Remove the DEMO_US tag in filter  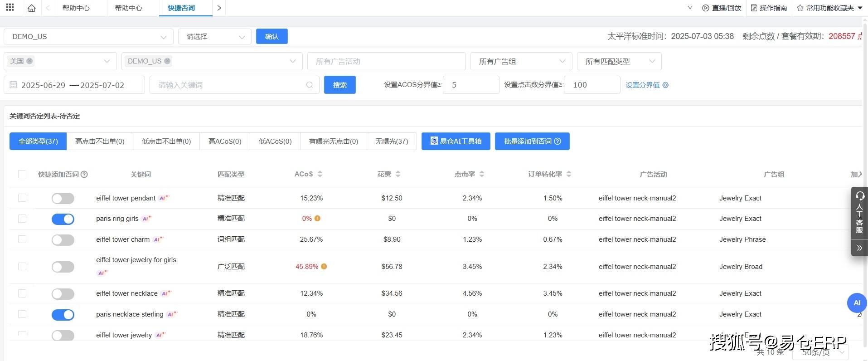167,61
